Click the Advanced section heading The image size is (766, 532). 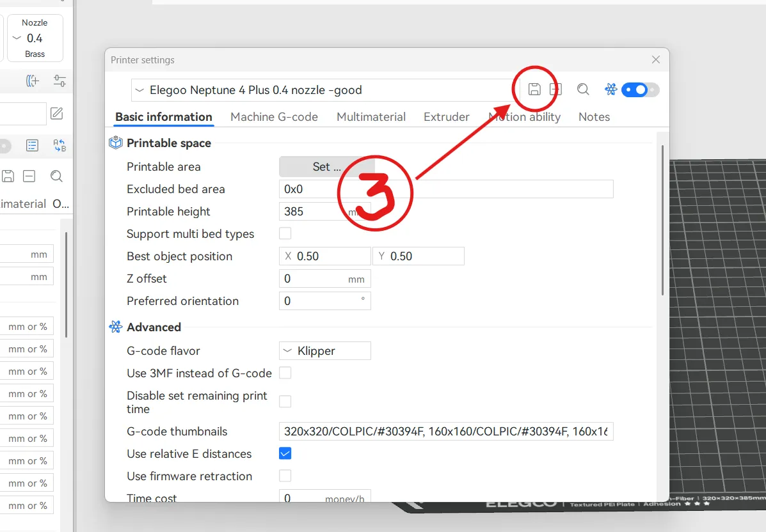point(154,327)
